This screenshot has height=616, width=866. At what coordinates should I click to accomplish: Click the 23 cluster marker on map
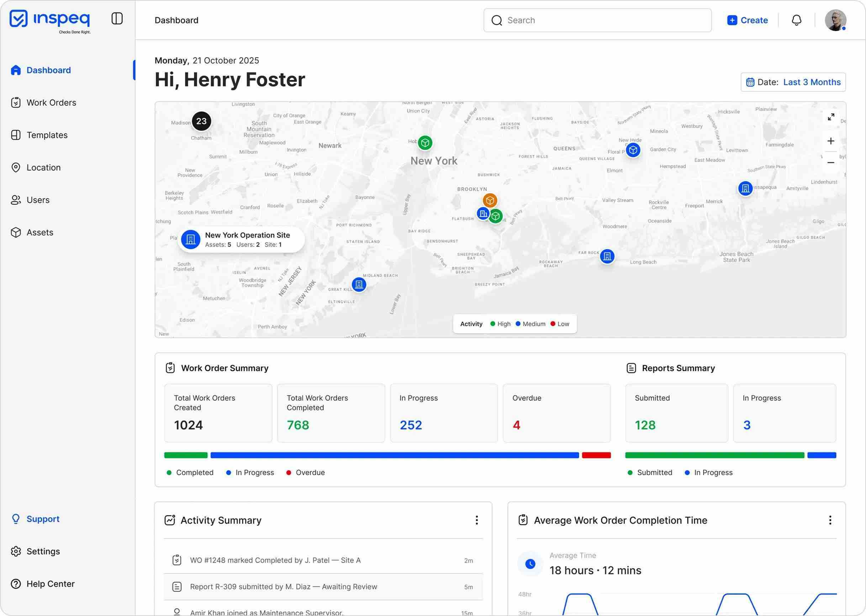pyautogui.click(x=201, y=121)
